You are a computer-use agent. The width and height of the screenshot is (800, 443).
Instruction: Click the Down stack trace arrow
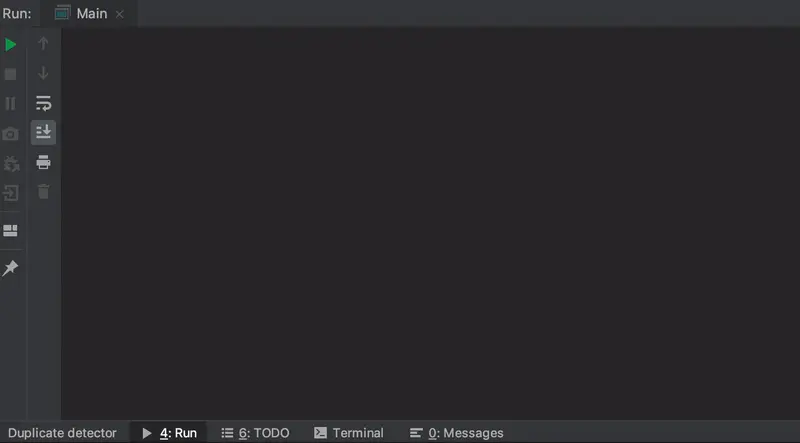coord(43,73)
